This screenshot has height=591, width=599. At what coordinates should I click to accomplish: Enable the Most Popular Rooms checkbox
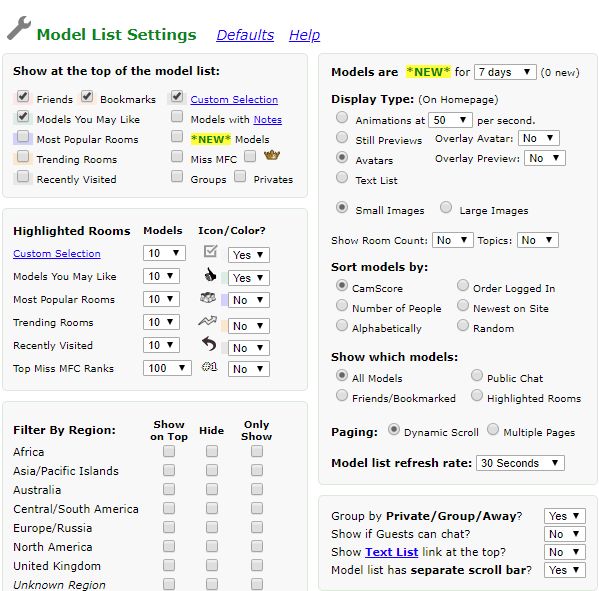[23, 137]
